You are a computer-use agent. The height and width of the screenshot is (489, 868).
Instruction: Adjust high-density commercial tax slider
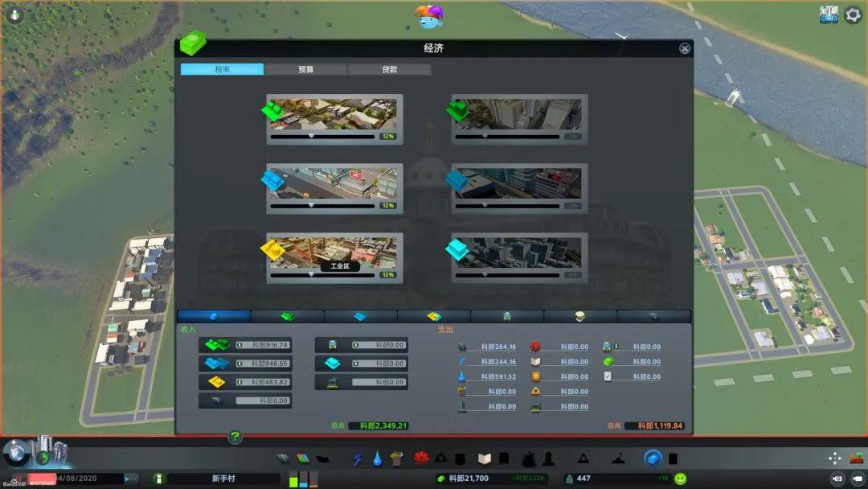click(507, 205)
